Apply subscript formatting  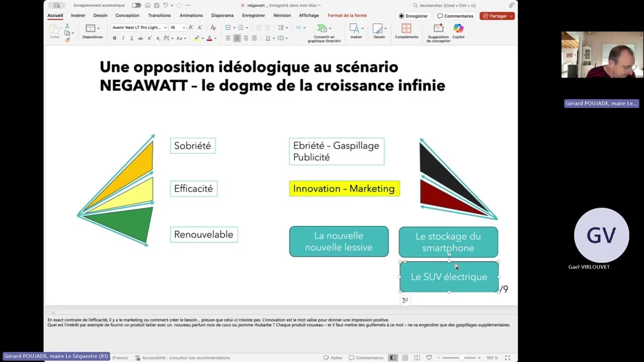158,38
